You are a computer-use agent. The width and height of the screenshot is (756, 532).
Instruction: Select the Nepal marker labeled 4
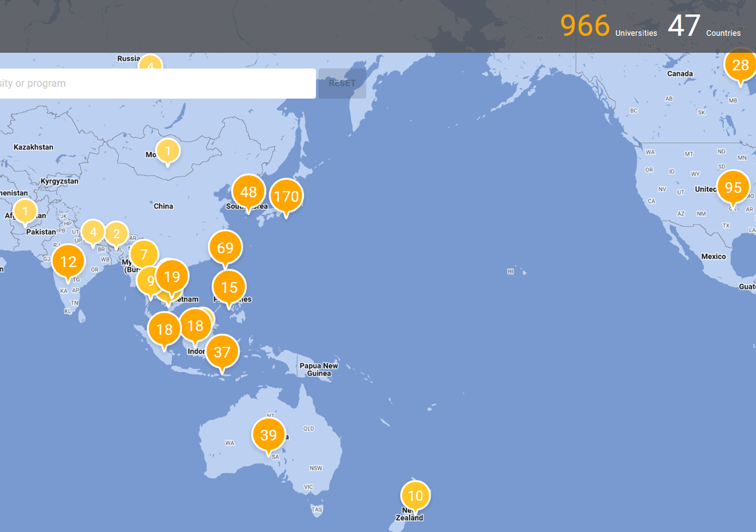point(93,232)
